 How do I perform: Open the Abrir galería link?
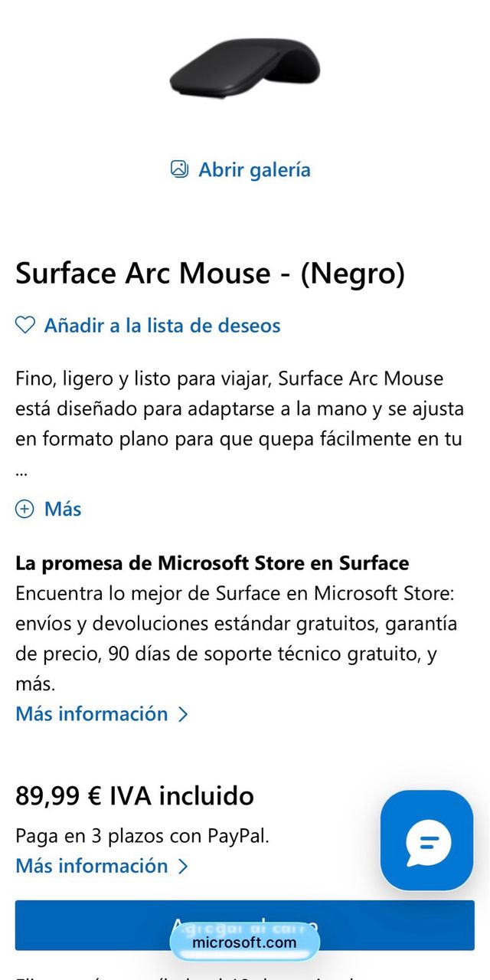coord(253,169)
